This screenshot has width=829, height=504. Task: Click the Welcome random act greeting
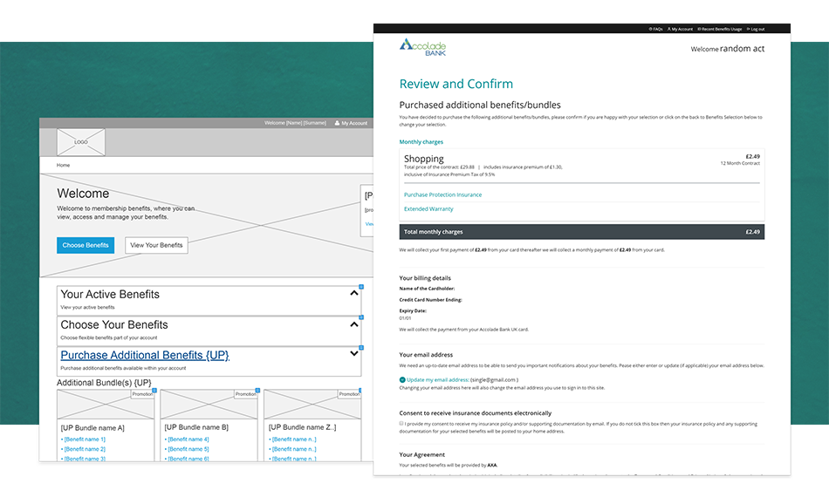728,49
